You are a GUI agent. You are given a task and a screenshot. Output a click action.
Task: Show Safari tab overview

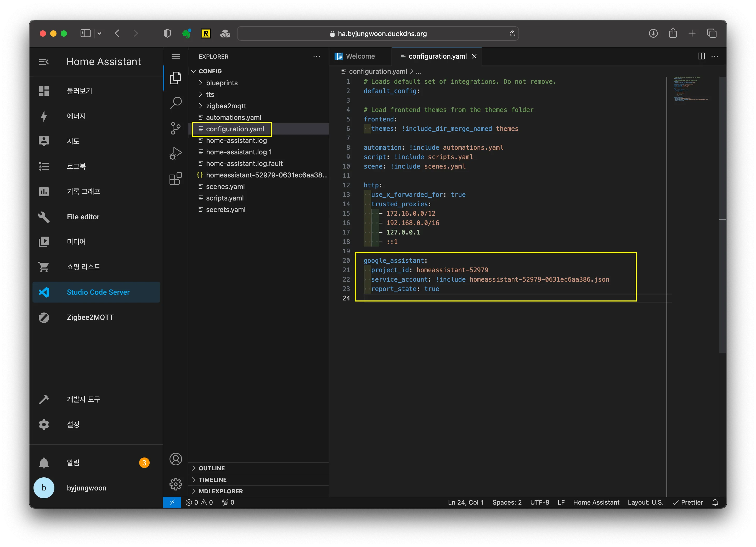pos(712,33)
